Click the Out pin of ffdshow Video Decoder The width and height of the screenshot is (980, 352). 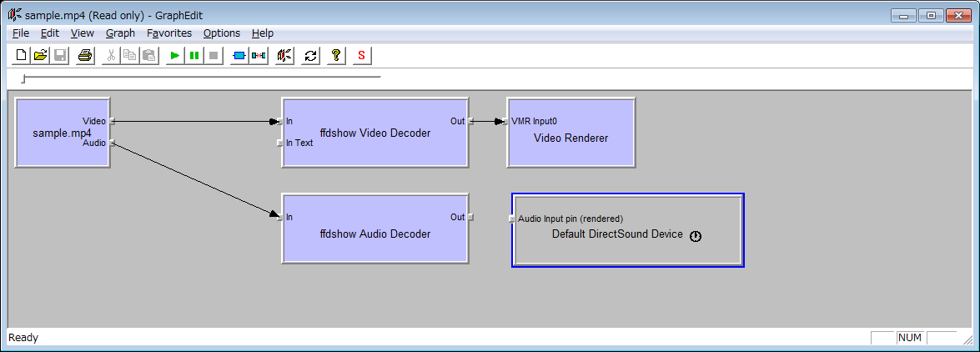coord(470,121)
